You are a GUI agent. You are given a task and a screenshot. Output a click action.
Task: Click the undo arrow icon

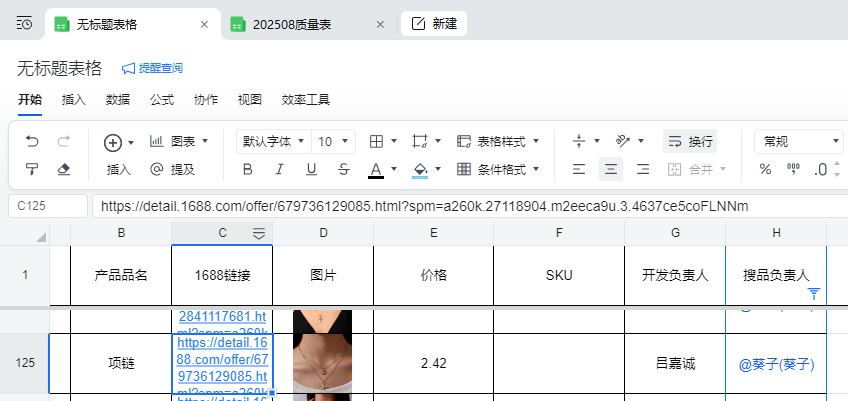[x=32, y=141]
